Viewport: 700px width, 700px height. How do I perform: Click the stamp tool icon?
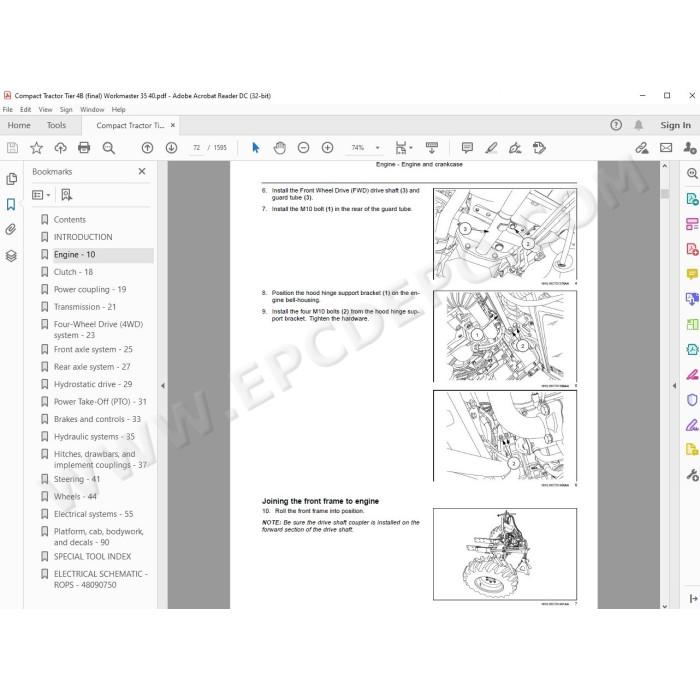click(539, 148)
